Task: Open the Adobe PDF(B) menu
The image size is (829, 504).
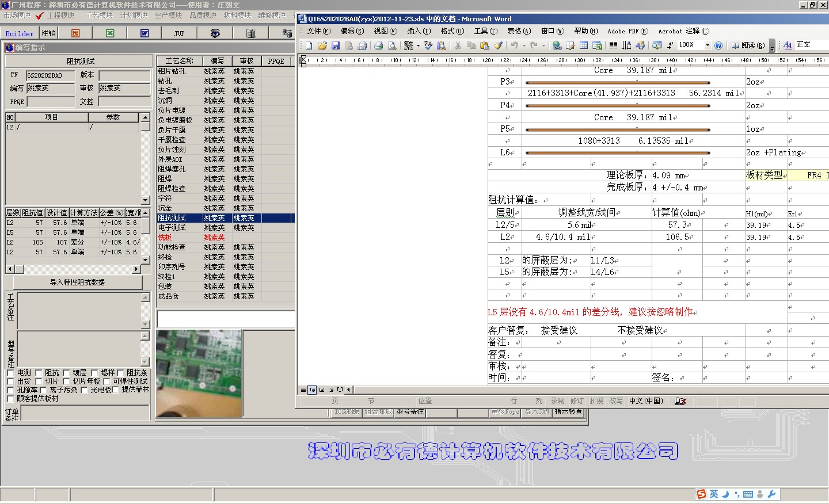Action: tap(628, 31)
